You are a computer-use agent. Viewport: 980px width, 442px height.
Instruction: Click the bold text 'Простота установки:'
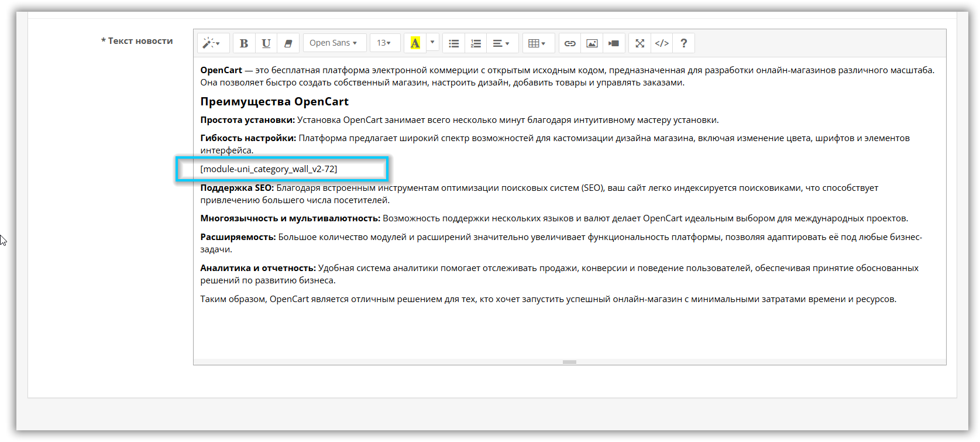coord(247,120)
